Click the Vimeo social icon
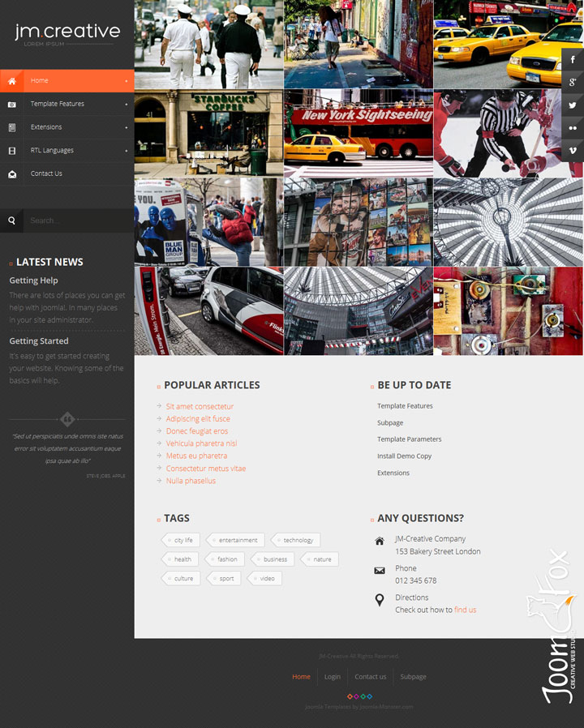The height and width of the screenshot is (728, 584). click(573, 151)
